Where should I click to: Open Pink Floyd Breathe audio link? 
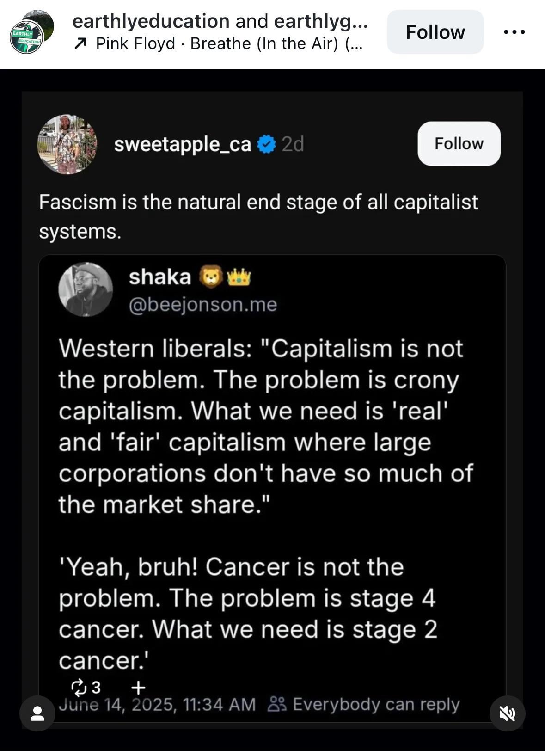coord(229,43)
